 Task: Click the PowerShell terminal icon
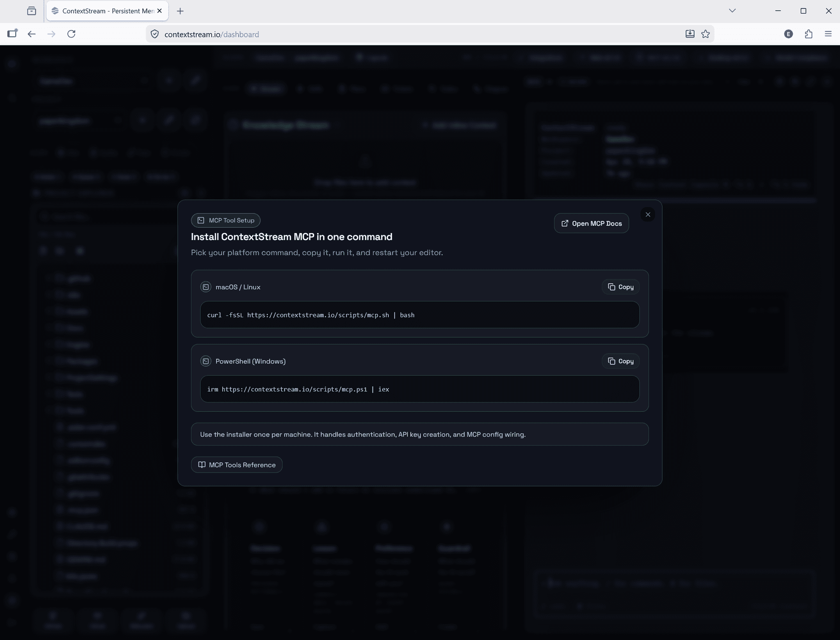pos(205,361)
